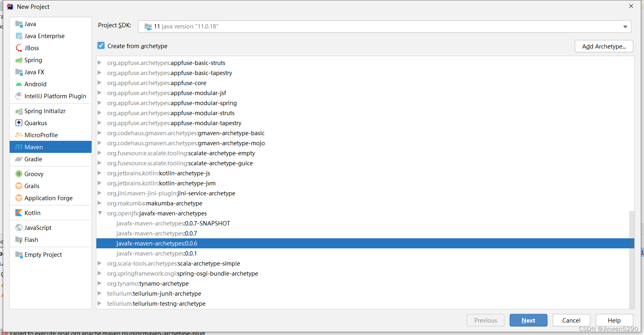Screen dimensions: 644x335
Task: Choose the Groovy icon
Action: click(19, 174)
